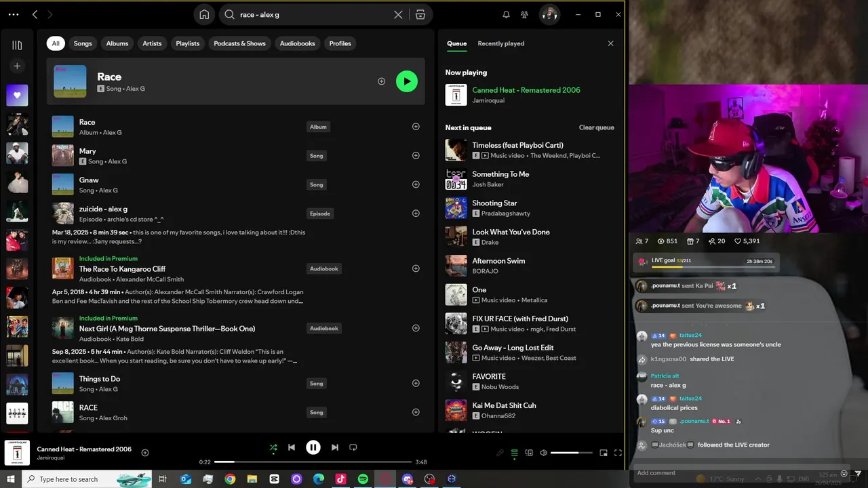Toggle repeat in player bar
Viewport: 868px width, 488px height.
353,447
